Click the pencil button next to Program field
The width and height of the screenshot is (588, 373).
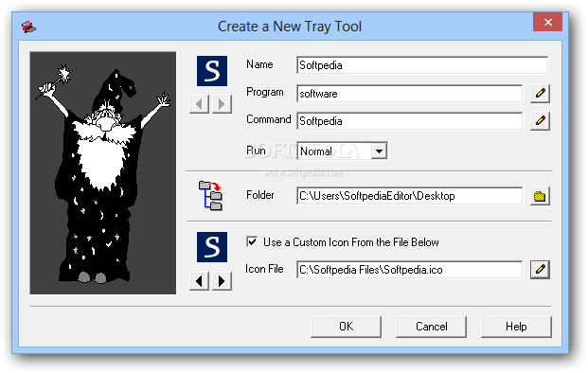click(540, 94)
